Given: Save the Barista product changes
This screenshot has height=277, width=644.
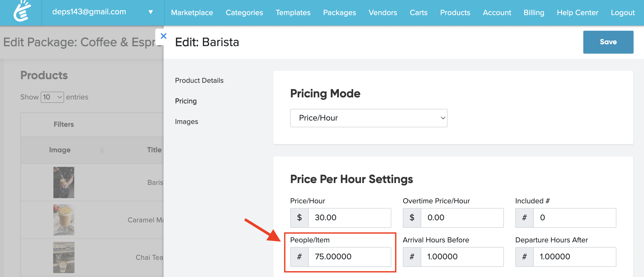Looking at the screenshot, I should click(608, 42).
